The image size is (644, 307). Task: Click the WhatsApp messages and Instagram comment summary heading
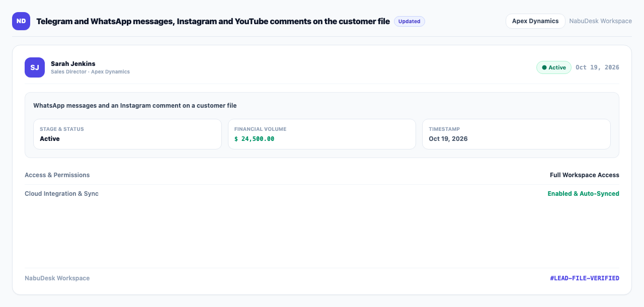[x=135, y=106]
